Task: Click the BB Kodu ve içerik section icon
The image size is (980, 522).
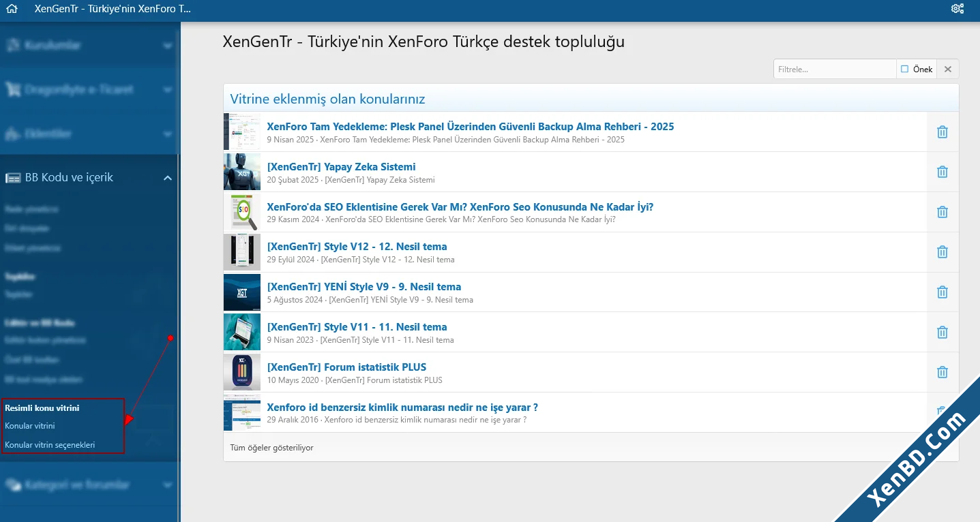Action: [x=13, y=178]
